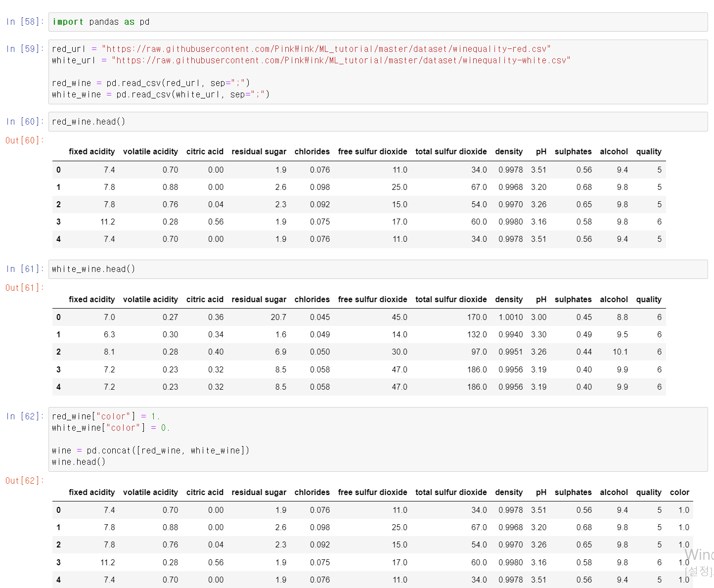This screenshot has height=588, width=714.
Task: Click total sulfur dioxide 132.0 in Out[61]
Action: pyautogui.click(x=477, y=334)
